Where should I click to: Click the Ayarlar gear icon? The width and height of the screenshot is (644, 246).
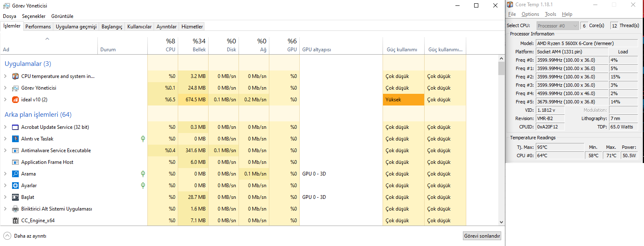tap(15, 186)
